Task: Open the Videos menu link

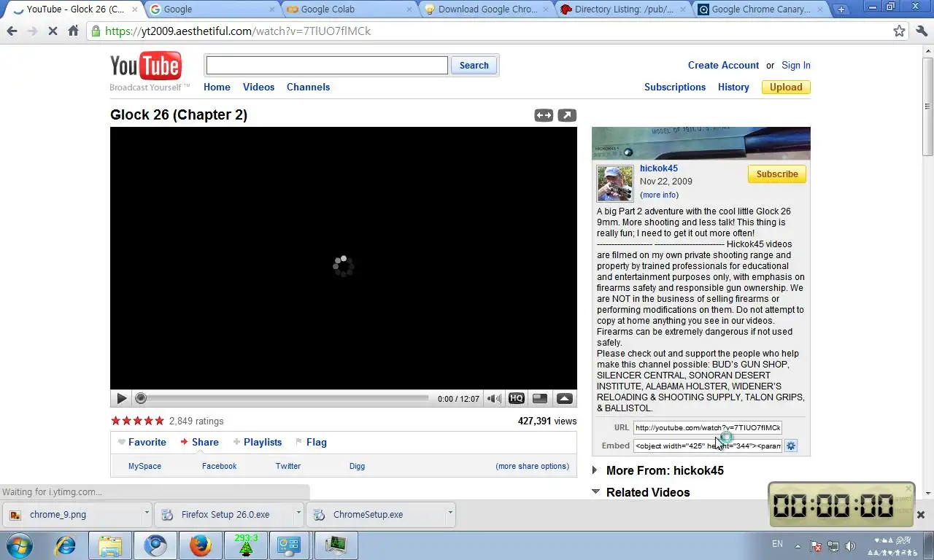Action: tap(258, 87)
